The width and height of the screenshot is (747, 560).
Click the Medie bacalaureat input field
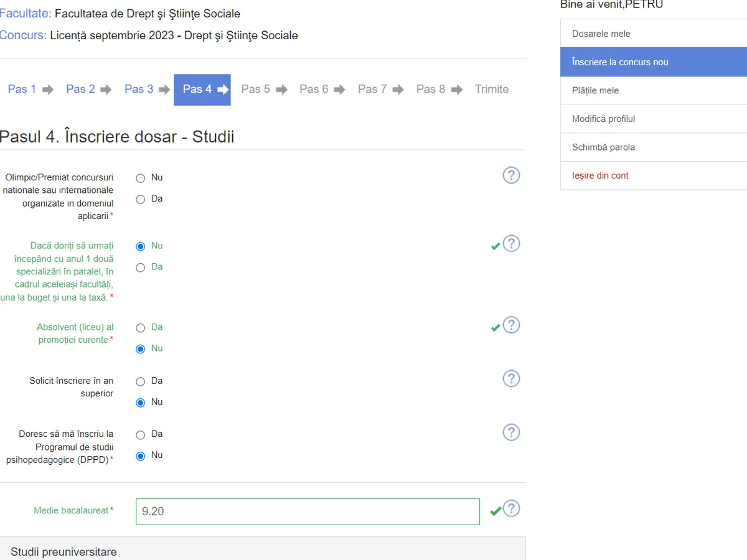(308, 511)
